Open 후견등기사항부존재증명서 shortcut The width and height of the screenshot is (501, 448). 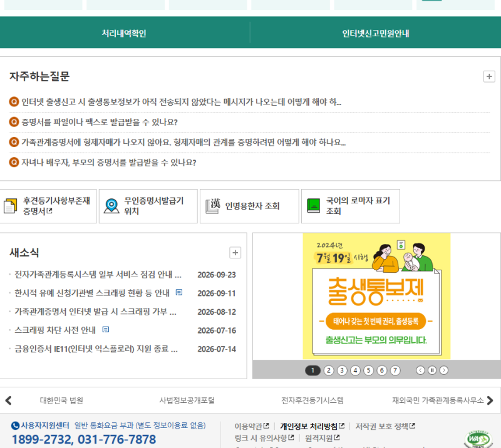click(48, 206)
